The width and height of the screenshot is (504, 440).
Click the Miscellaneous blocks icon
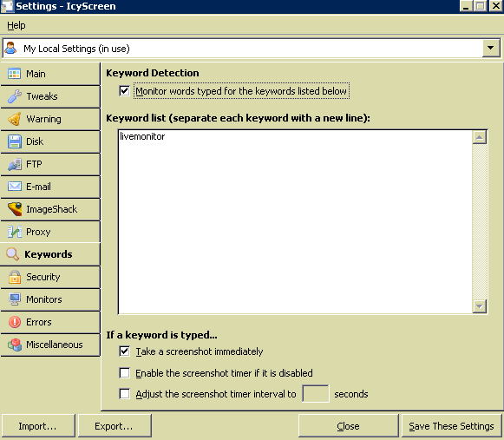click(x=15, y=345)
